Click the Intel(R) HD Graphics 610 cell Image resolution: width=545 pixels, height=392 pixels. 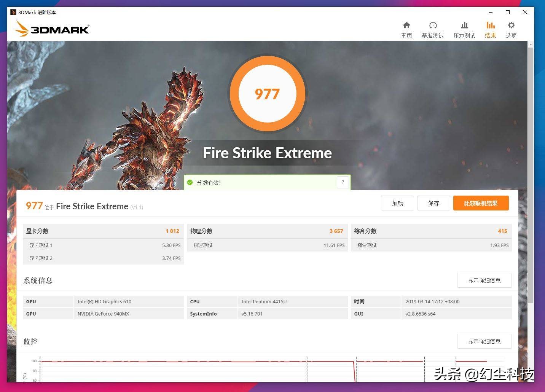point(129,301)
